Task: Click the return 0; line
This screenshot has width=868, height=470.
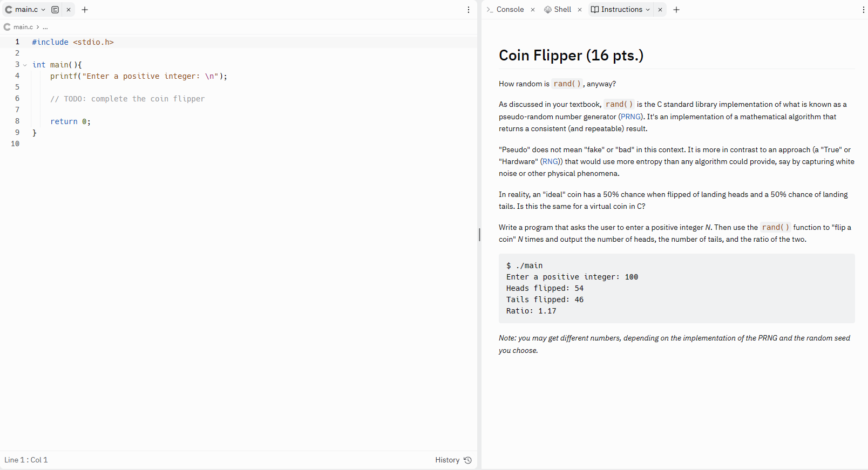Action: [x=70, y=121]
